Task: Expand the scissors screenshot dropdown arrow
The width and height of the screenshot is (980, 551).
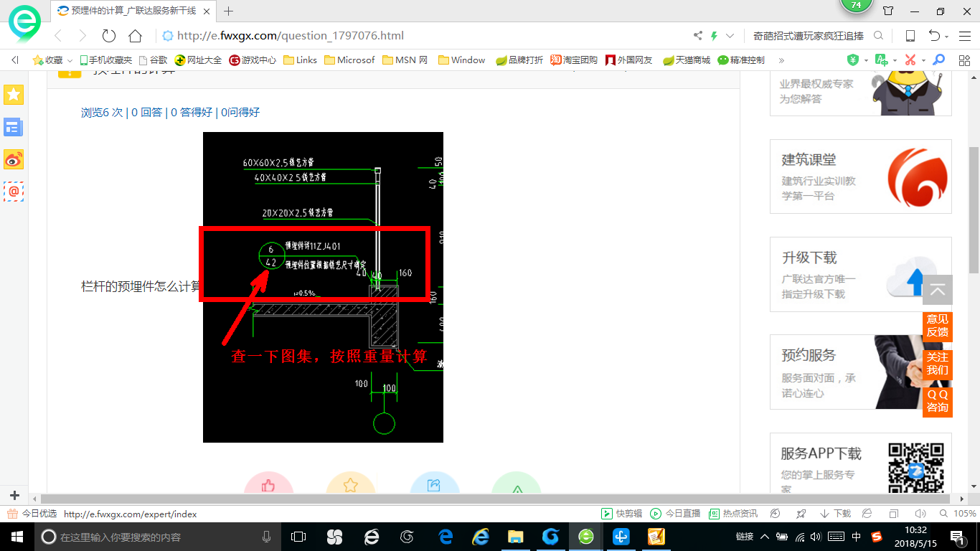Action: 923,61
